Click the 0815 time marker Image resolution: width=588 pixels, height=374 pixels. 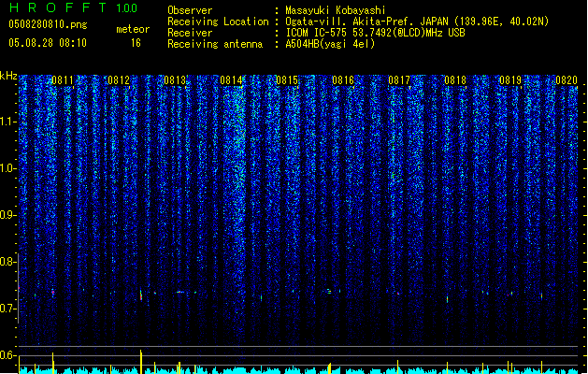tap(287, 80)
